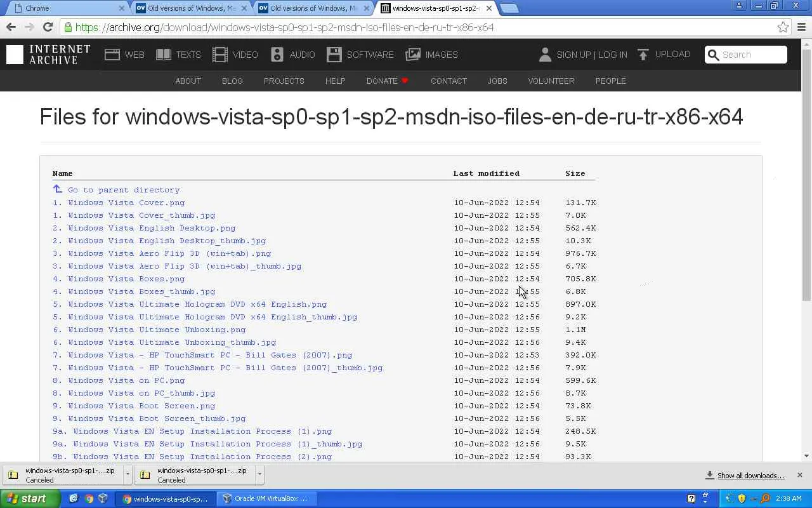Click the Chrome profile icon in the title bar
This screenshot has height=508, width=812.
[x=739, y=6]
